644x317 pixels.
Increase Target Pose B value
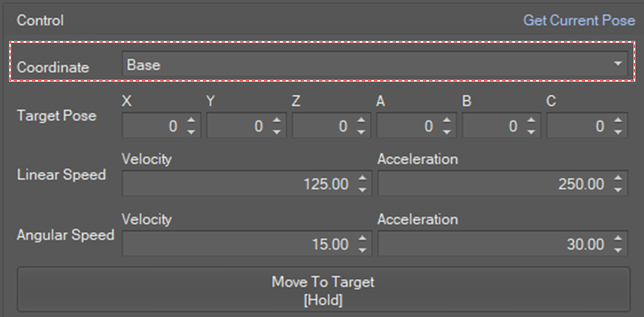click(532, 121)
